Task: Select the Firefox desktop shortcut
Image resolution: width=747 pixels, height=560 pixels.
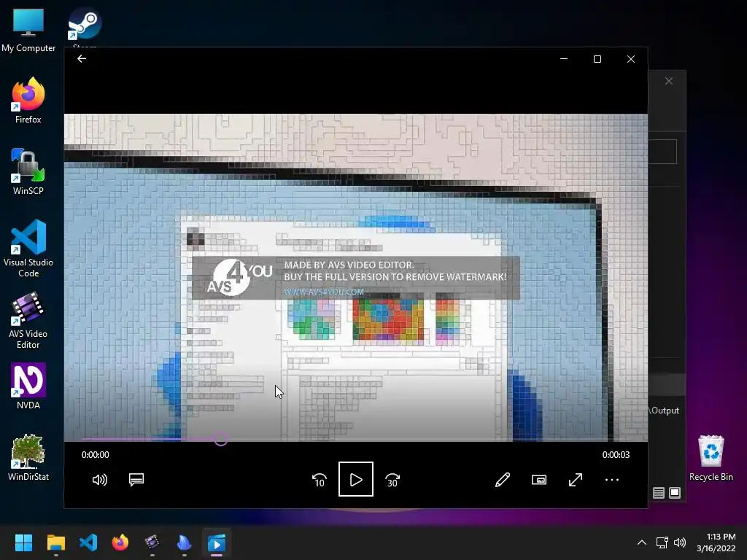Action: point(28,101)
